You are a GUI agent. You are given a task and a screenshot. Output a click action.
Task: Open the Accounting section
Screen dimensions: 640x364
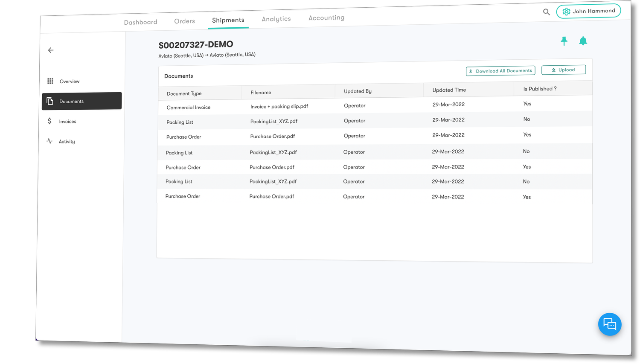326,17
